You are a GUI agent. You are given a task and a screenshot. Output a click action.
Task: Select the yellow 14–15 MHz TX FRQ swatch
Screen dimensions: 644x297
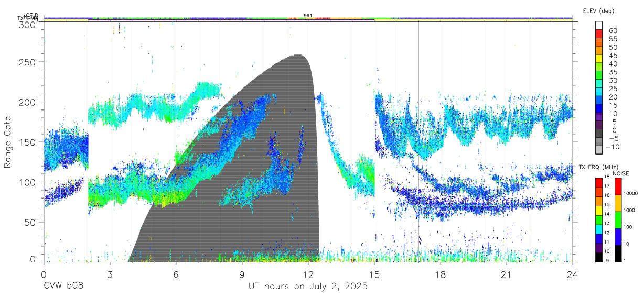(x=599, y=210)
